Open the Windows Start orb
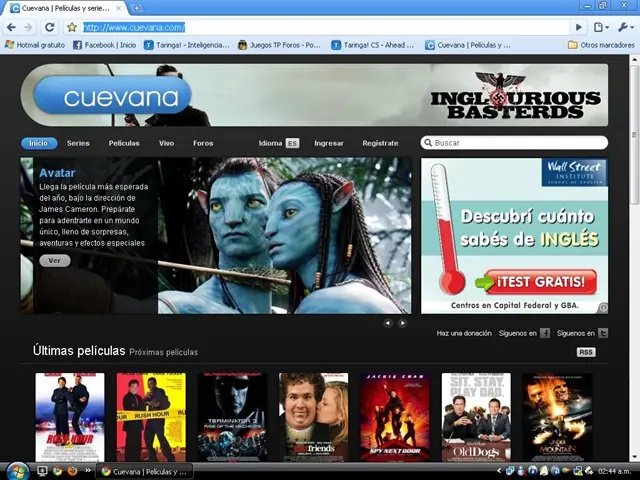640x480 pixels. 17,471
